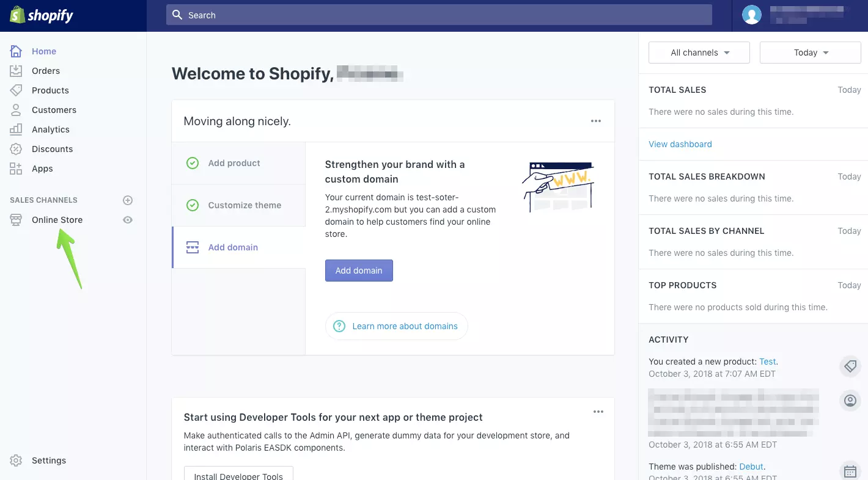Image resolution: width=868 pixels, height=480 pixels.
Task: Click the search magnifier icon
Action: coord(177,15)
